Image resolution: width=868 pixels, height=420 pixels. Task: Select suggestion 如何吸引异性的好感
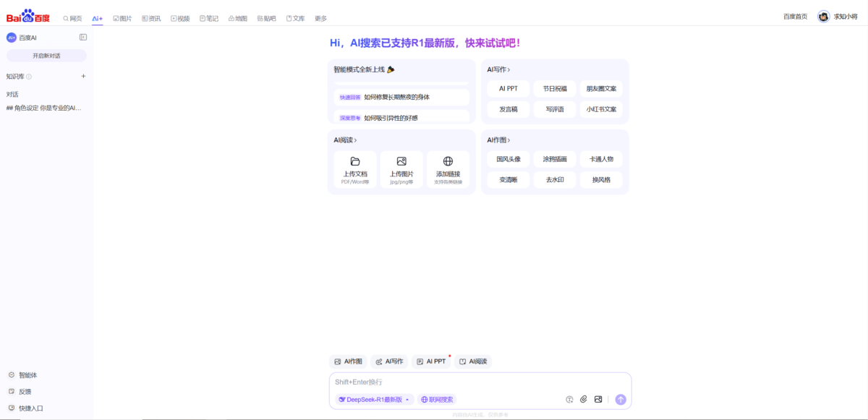click(401, 116)
